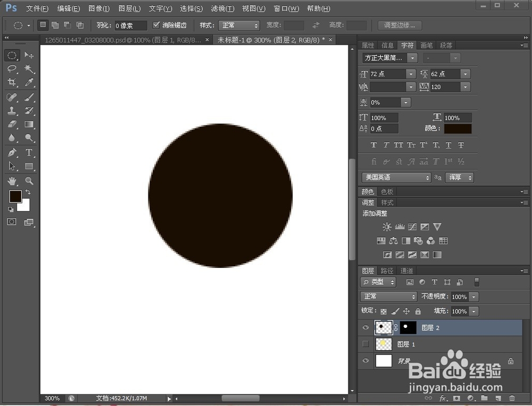The image size is (532, 406).
Task: Open anti-aliasing dropdown 浑厚
Action: (460, 177)
